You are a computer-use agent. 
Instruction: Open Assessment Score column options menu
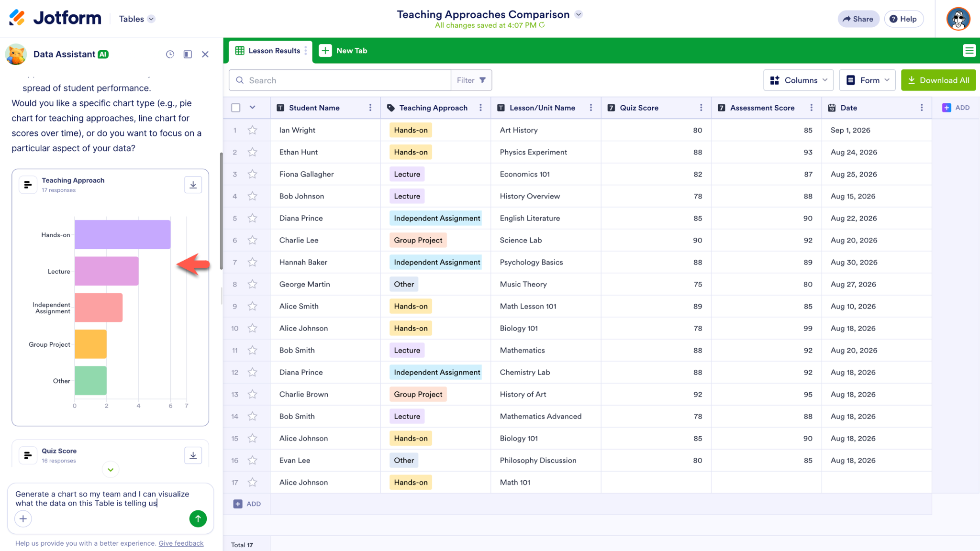[811, 108]
